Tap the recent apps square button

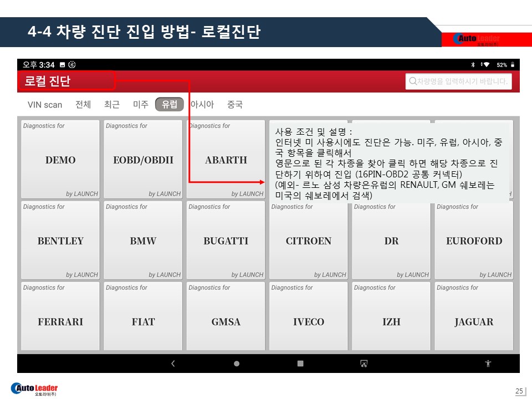click(300, 364)
